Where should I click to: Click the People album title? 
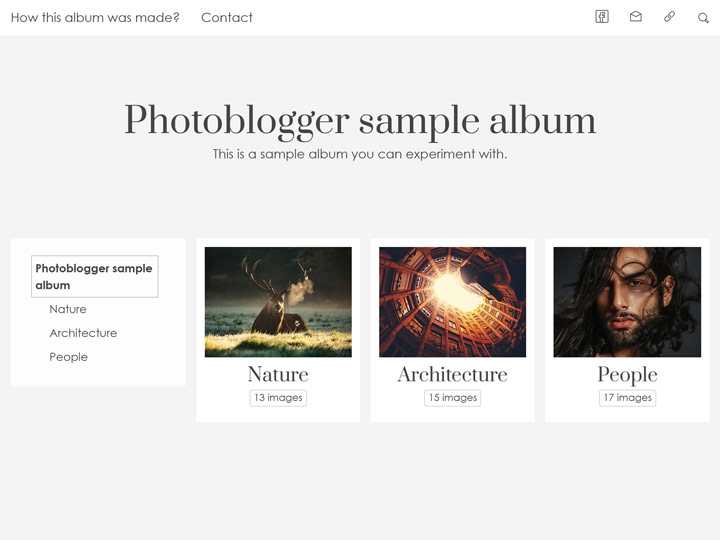(627, 374)
